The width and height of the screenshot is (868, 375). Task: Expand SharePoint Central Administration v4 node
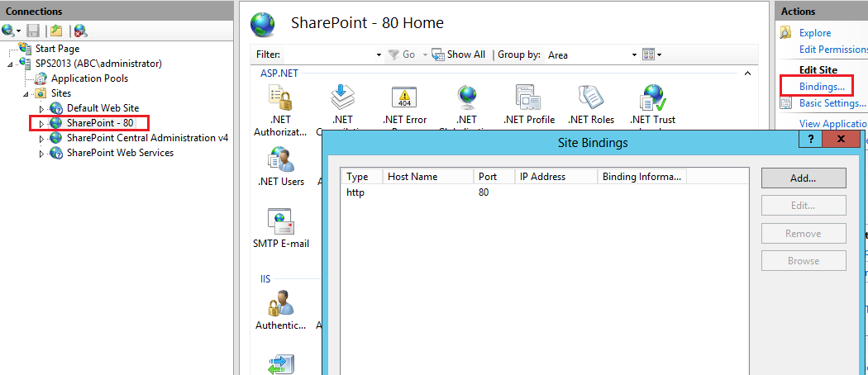coord(41,138)
